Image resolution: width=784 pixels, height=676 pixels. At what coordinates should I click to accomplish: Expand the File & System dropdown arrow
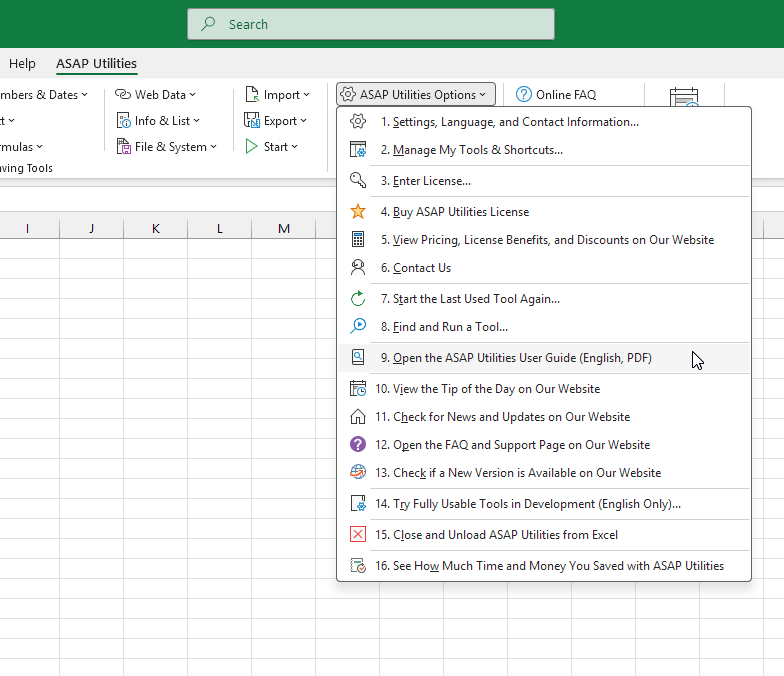pos(214,146)
